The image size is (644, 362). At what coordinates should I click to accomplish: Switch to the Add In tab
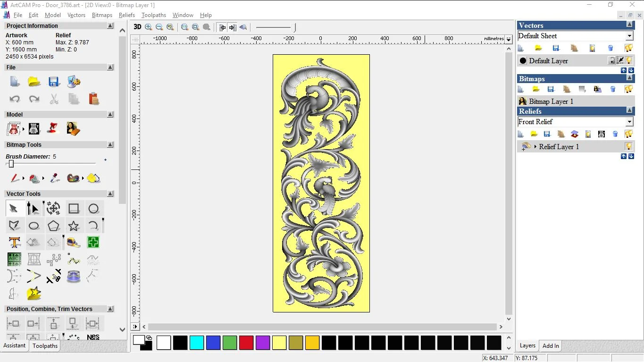pyautogui.click(x=551, y=346)
